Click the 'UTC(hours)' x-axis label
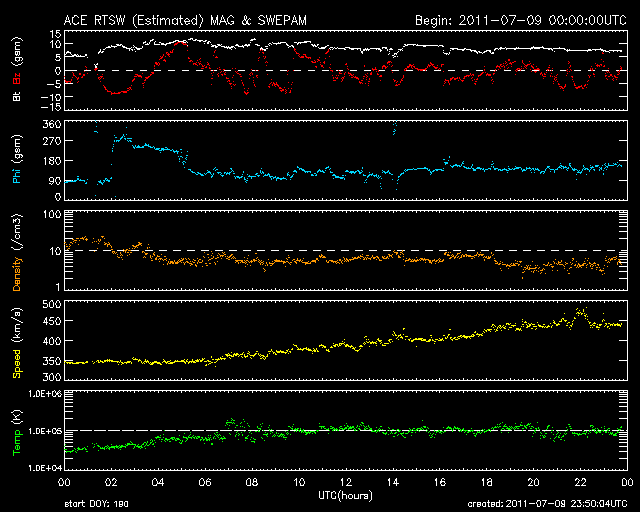Screen dimensions: 640x512 (x=345, y=495)
